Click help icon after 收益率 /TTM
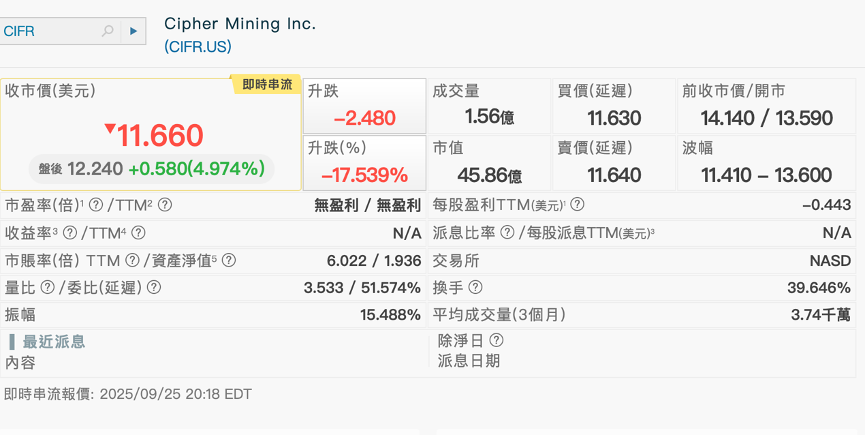866x435 pixels. coord(138,233)
